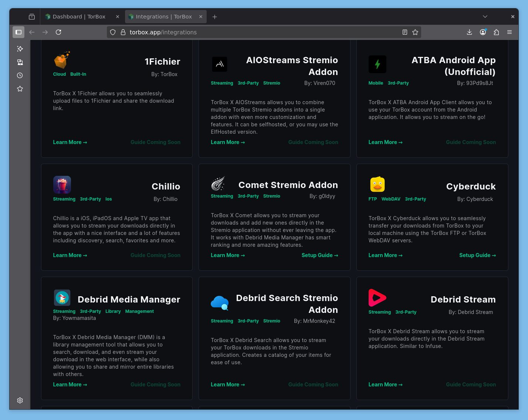Viewport: 528px width, 420px height.
Task: Go forward with the browser forward arrow
Action: pos(45,32)
